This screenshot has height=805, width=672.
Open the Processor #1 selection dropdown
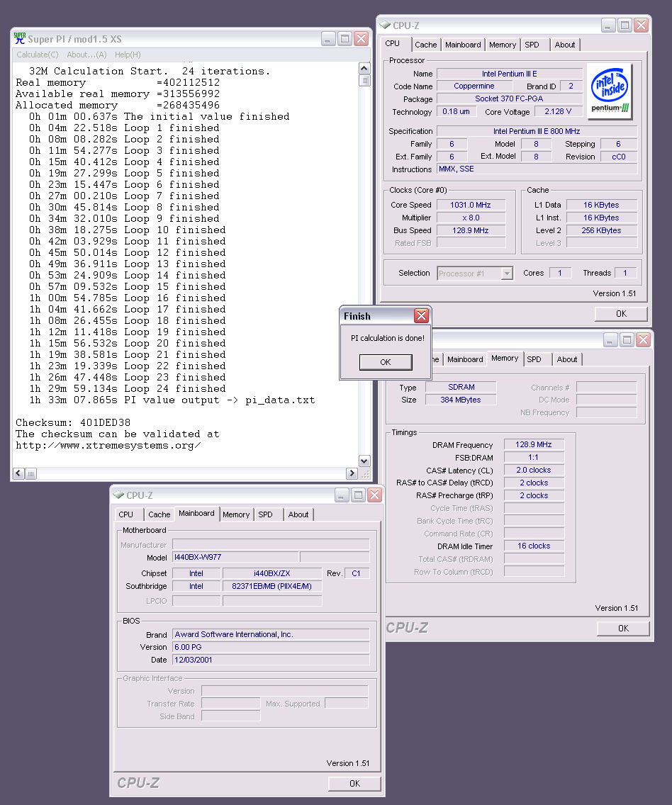click(507, 273)
